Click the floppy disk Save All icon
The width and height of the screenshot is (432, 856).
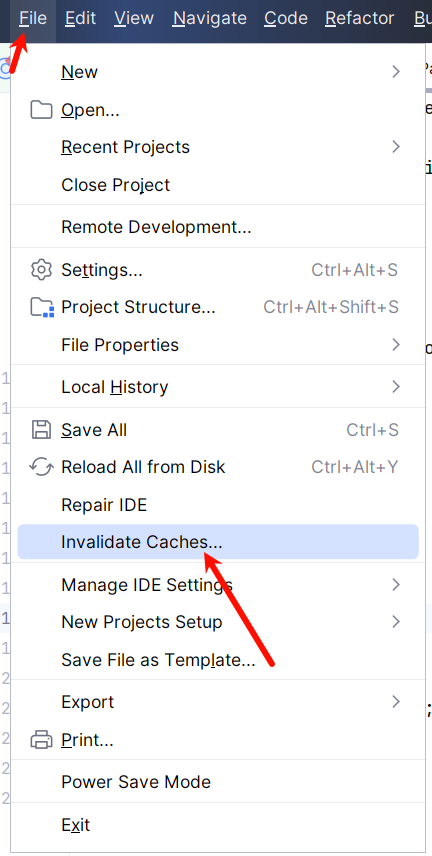pos(41,430)
